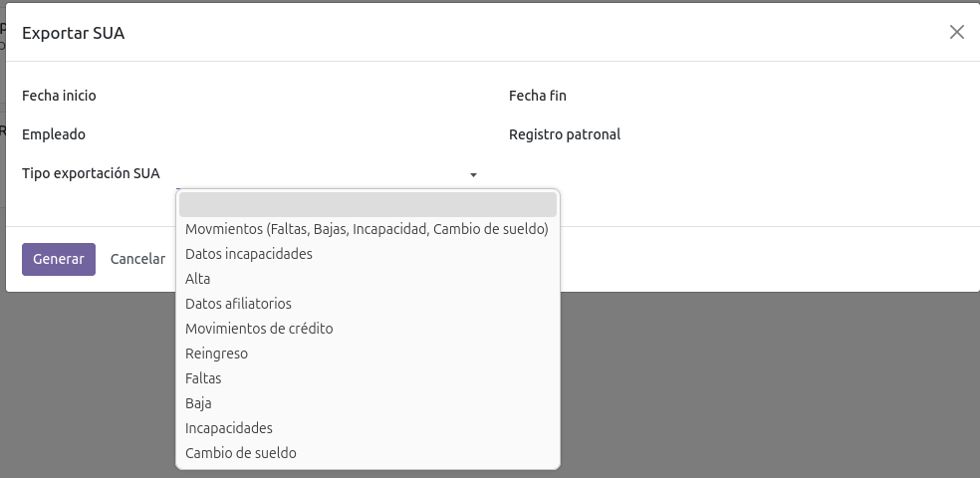Click the Generar button
Image resolution: width=980 pixels, height=478 pixels.
click(x=59, y=259)
